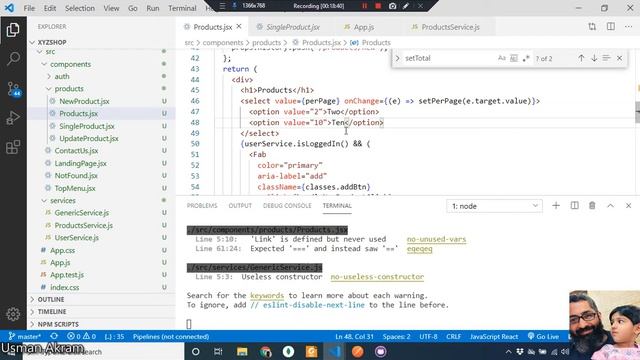640x360 pixels.
Task: Click Go Live in status bar
Action: 543,337
